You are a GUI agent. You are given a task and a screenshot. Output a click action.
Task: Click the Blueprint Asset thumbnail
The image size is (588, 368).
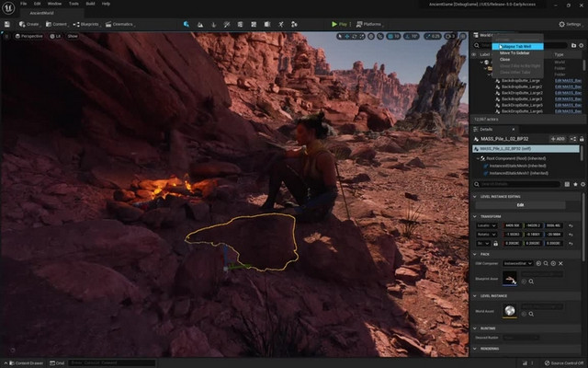coord(510,279)
